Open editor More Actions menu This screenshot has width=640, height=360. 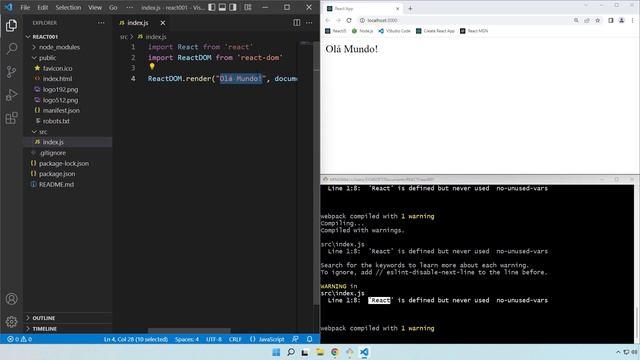[x=309, y=23]
